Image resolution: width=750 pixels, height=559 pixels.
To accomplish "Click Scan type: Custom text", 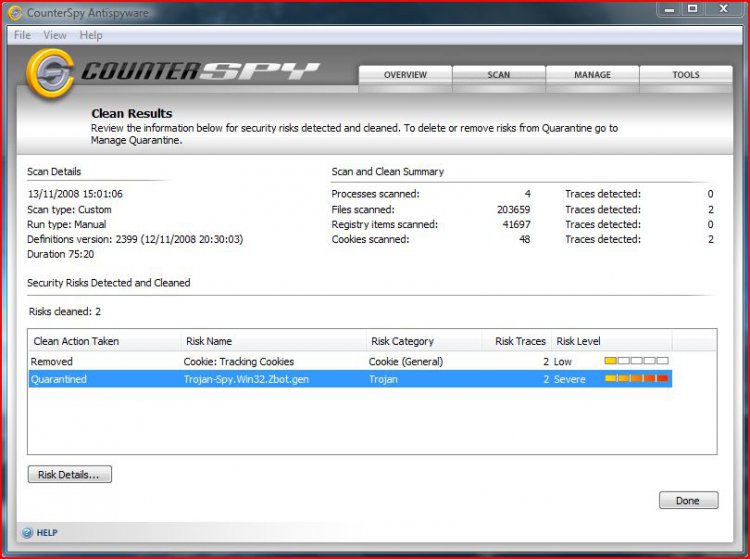I will pos(69,209).
